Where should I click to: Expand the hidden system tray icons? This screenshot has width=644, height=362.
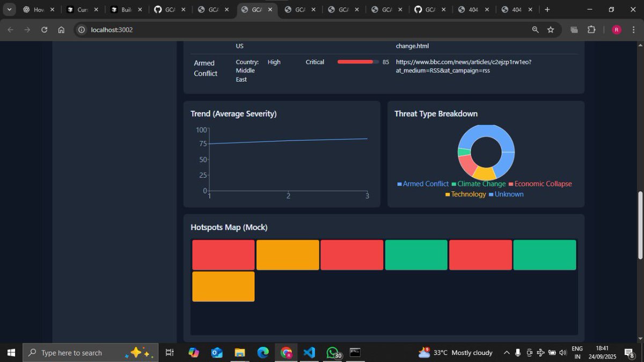(507, 353)
